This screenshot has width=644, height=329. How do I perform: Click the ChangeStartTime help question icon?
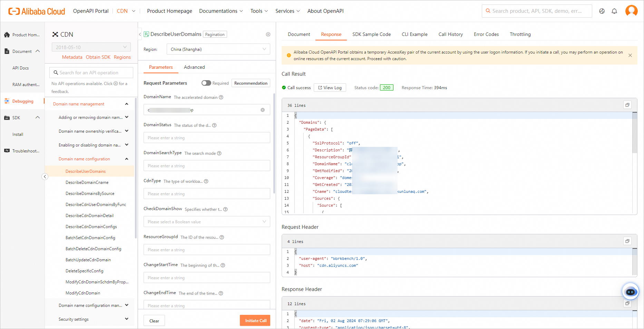223,265
